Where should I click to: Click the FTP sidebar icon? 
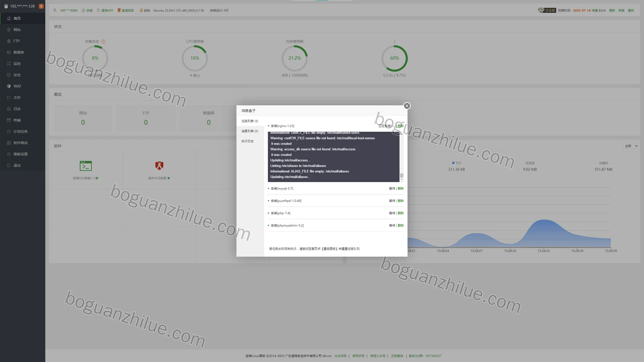[9, 41]
